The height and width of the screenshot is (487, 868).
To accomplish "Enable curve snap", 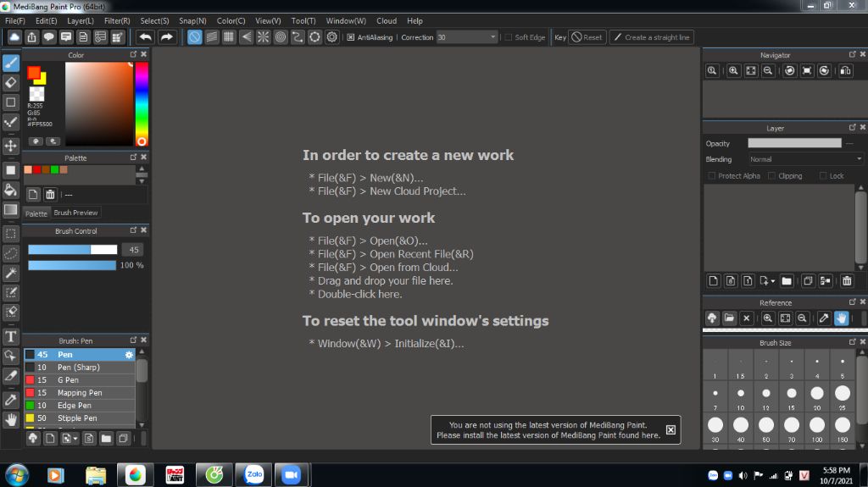I will [298, 37].
